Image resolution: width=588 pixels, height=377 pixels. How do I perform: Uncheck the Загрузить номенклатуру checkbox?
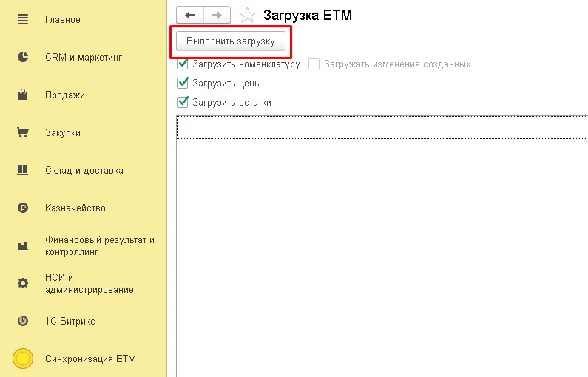pos(183,64)
